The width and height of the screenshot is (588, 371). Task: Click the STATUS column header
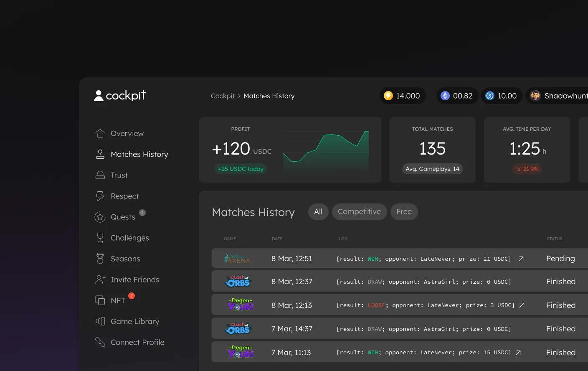coord(555,239)
